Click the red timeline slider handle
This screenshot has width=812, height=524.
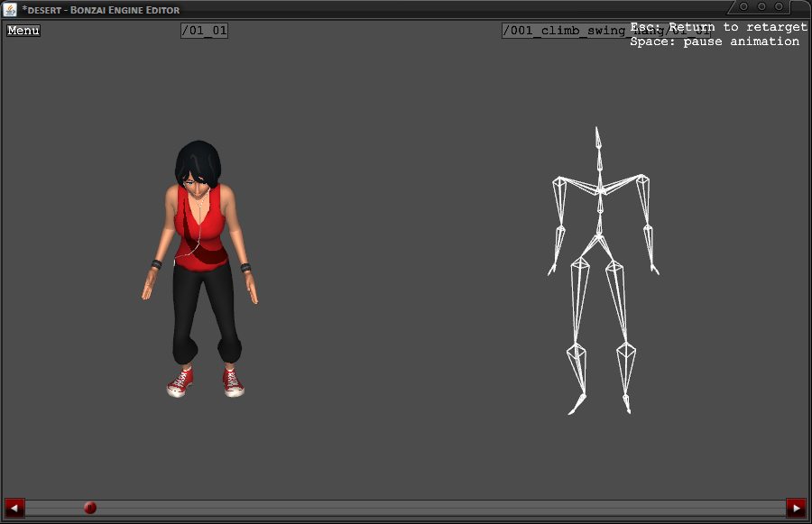(x=90, y=508)
